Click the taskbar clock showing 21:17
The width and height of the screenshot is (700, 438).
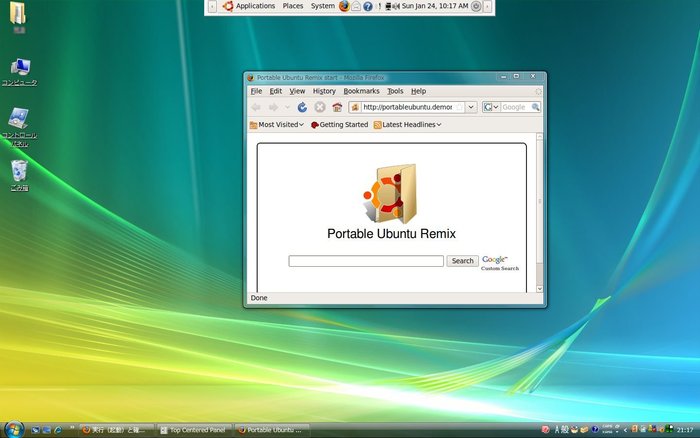click(685, 430)
